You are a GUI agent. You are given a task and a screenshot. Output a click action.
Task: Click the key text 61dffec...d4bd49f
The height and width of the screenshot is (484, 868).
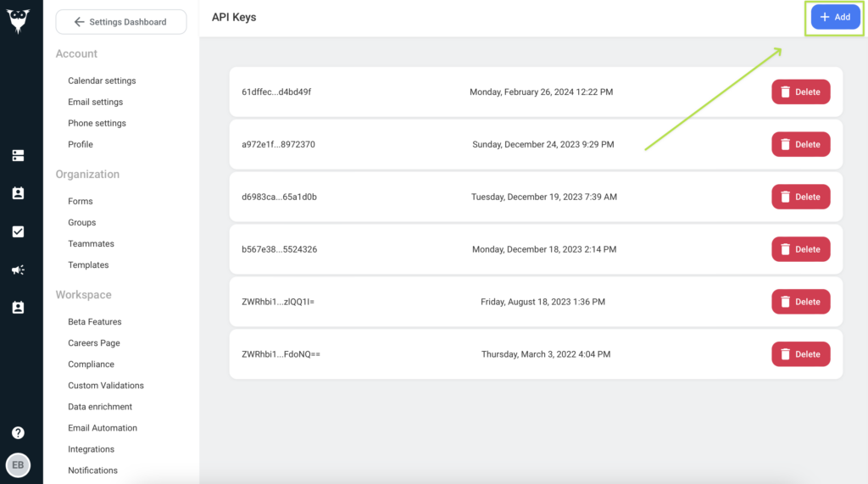click(276, 92)
